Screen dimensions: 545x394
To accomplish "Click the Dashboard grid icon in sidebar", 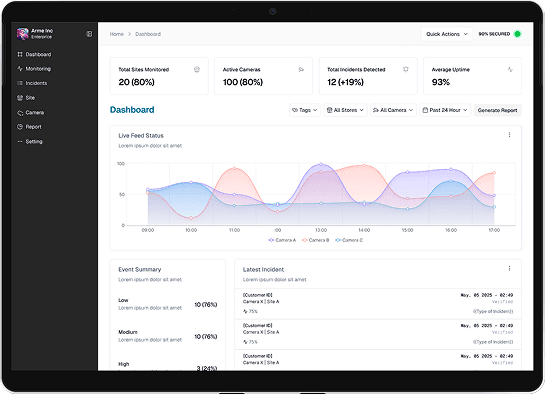I will 20,54.
